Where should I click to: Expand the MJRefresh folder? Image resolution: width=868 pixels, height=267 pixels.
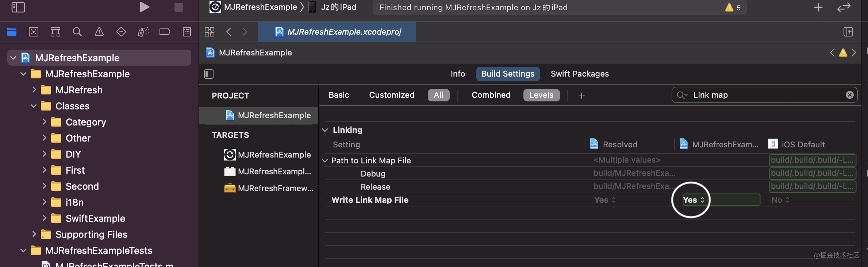(x=34, y=90)
